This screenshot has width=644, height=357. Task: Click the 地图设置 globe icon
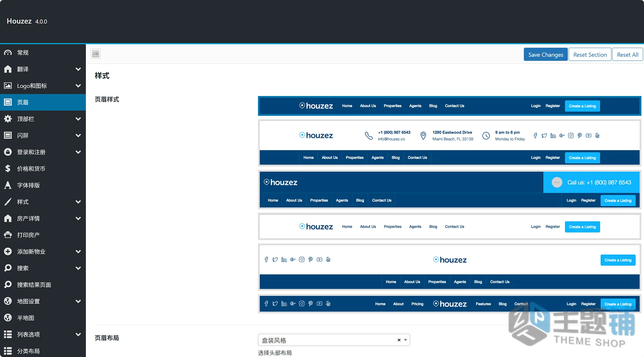(x=8, y=301)
